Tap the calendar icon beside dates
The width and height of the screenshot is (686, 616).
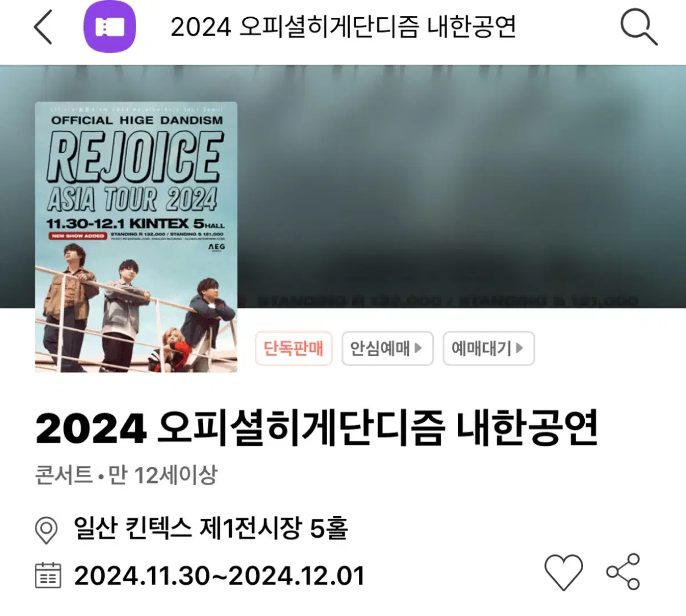click(48, 575)
